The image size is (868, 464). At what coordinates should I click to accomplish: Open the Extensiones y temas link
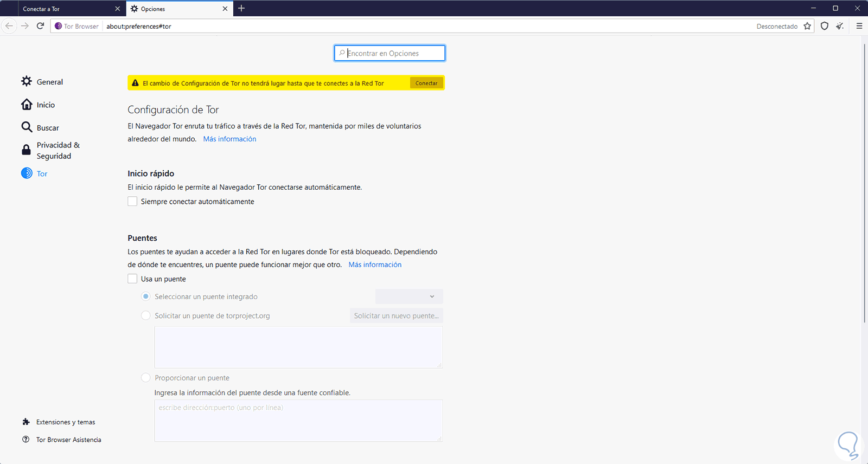point(66,422)
